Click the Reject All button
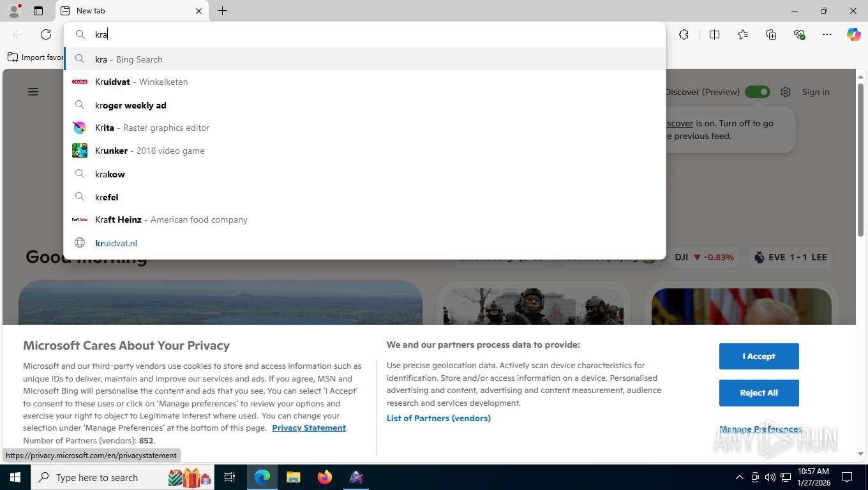 click(759, 392)
